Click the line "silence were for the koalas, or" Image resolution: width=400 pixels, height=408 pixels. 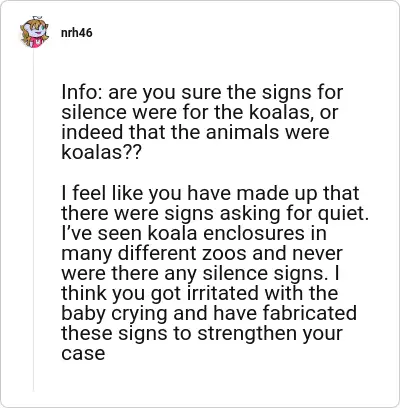(x=200, y=112)
